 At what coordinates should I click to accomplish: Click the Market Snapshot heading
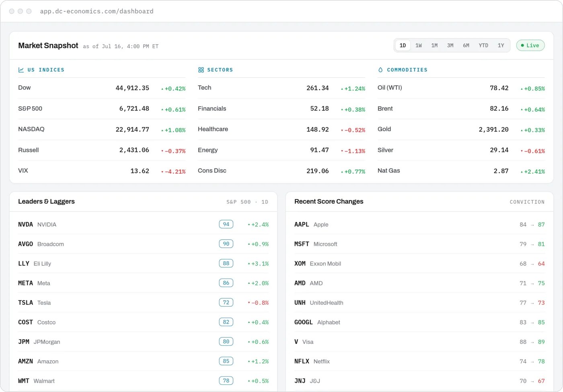pos(48,45)
